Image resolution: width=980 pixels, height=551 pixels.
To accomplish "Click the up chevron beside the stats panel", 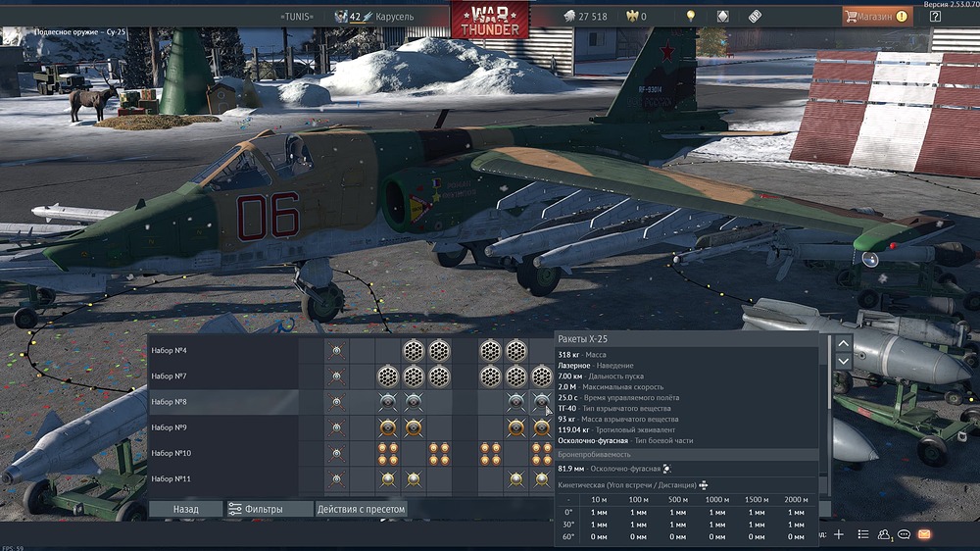I will point(842,343).
